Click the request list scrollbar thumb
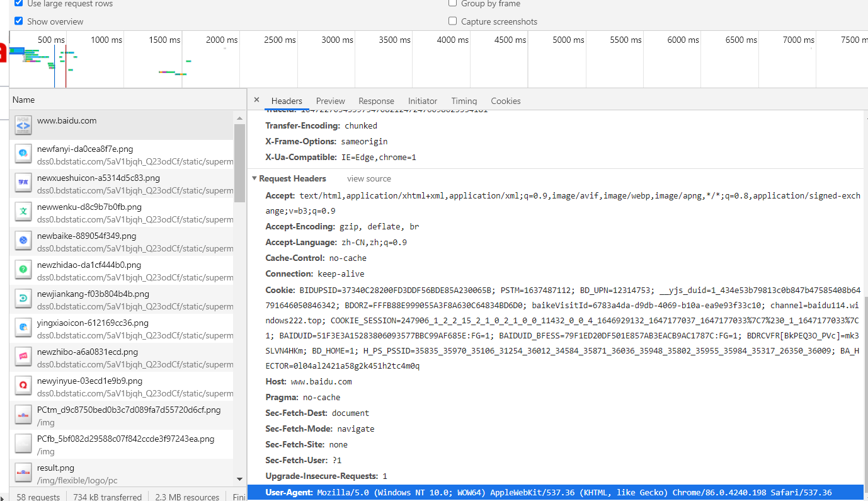 (x=239, y=163)
